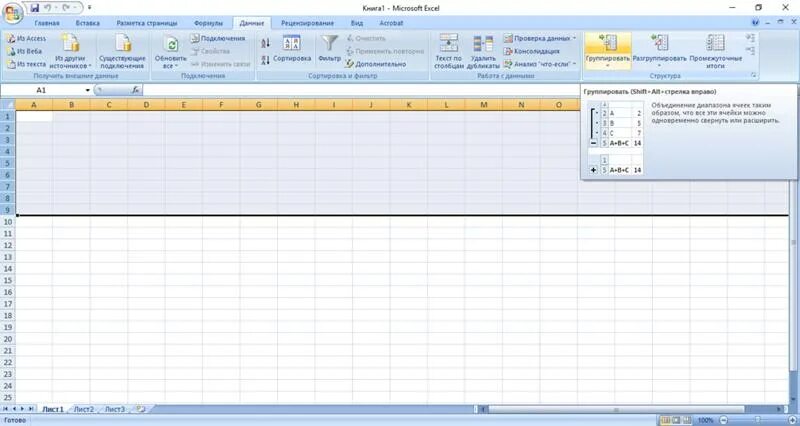Switch to the Лист3 sheet tab
This screenshot has width=800, height=426.
point(115,409)
